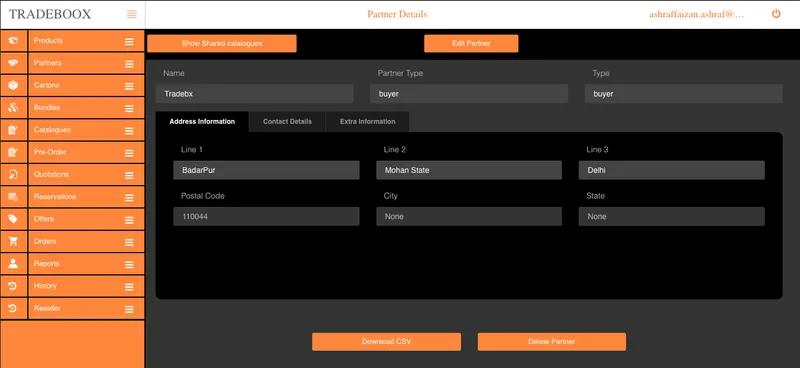The image size is (800, 368).
Task: Click the Quotations document icon
Action: click(13, 175)
